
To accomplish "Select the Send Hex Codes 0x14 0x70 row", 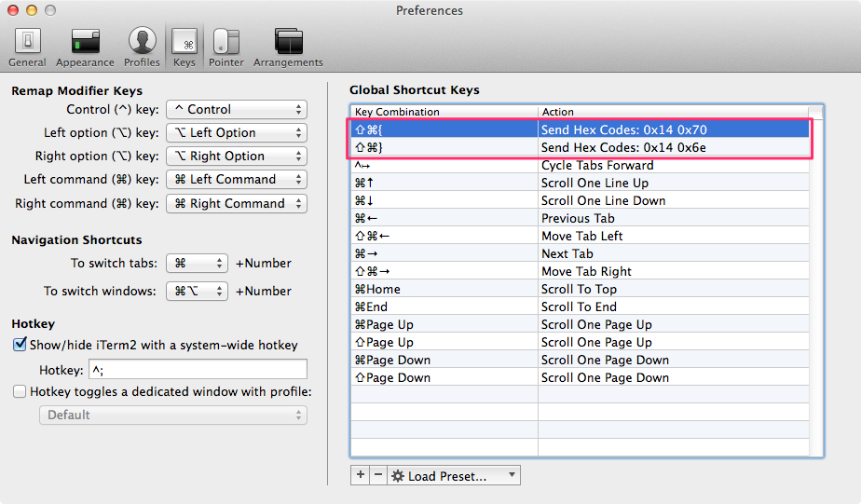I will [580, 129].
